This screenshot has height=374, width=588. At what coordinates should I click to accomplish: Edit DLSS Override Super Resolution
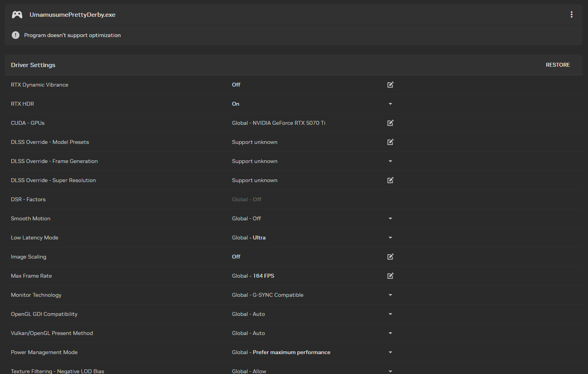(390, 180)
